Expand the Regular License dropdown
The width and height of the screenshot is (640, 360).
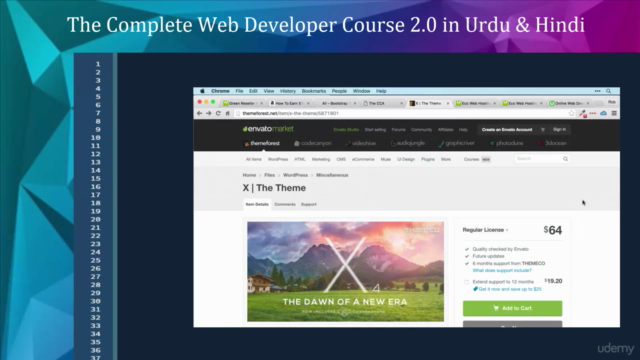click(x=485, y=230)
